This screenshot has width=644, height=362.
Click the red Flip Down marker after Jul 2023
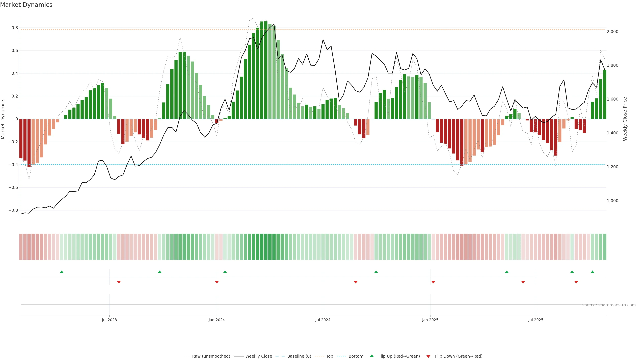point(119,282)
